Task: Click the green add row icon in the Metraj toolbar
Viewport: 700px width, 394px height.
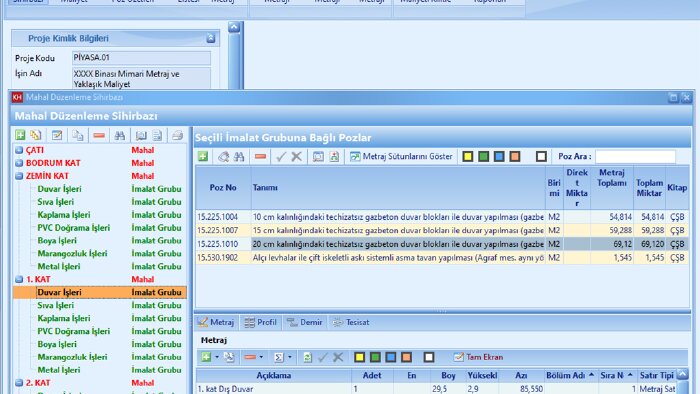Action: click(x=206, y=357)
